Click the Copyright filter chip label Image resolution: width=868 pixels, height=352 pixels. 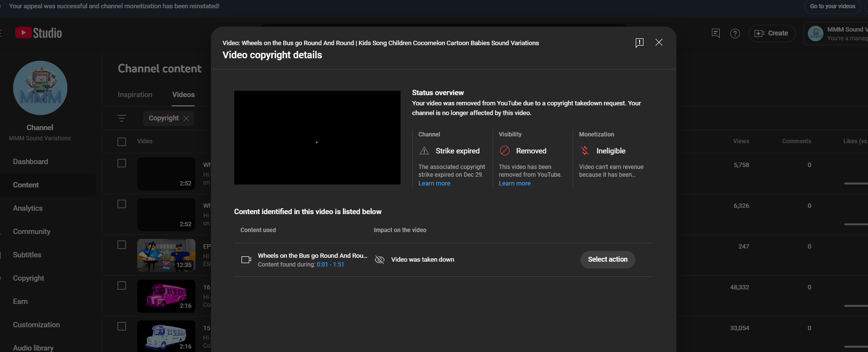pos(164,118)
